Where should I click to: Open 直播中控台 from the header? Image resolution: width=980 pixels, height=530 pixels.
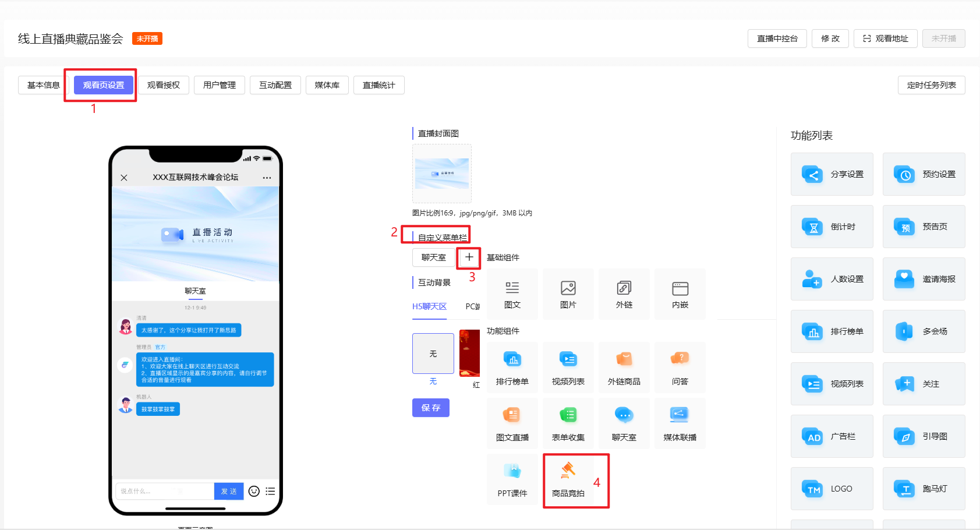(x=777, y=38)
